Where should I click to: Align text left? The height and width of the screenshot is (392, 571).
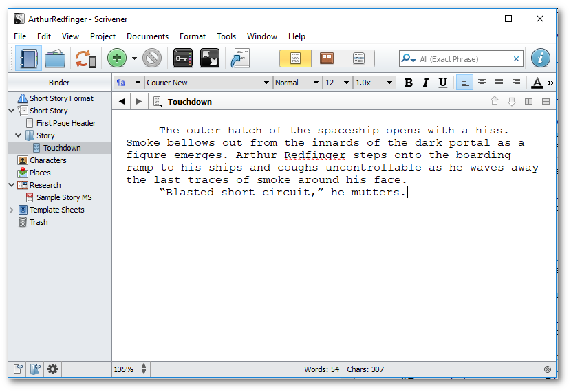(464, 83)
